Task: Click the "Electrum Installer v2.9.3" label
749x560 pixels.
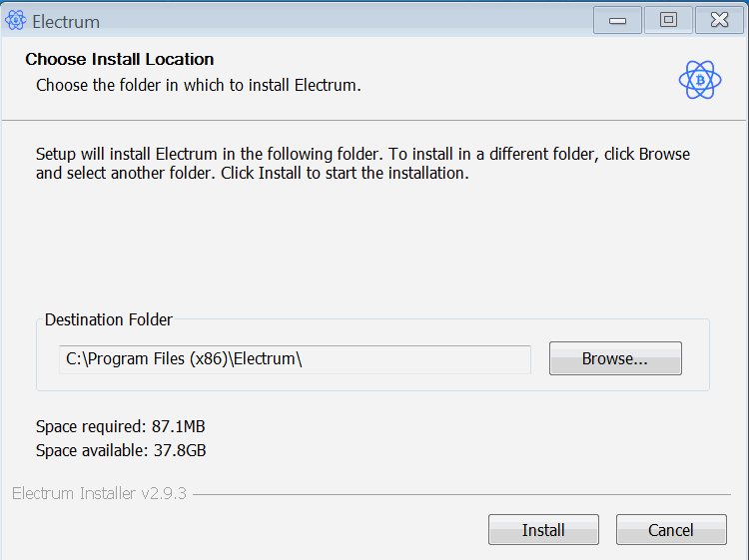Action: tap(99, 494)
